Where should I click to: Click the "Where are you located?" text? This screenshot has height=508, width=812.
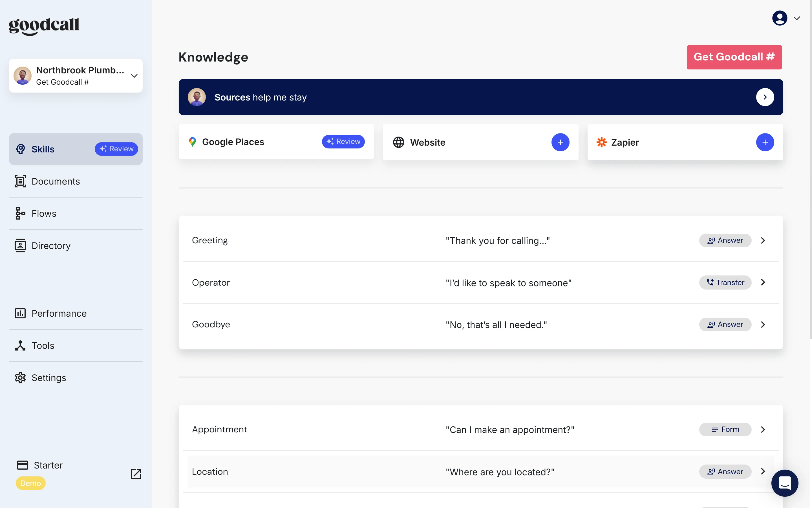pos(500,472)
